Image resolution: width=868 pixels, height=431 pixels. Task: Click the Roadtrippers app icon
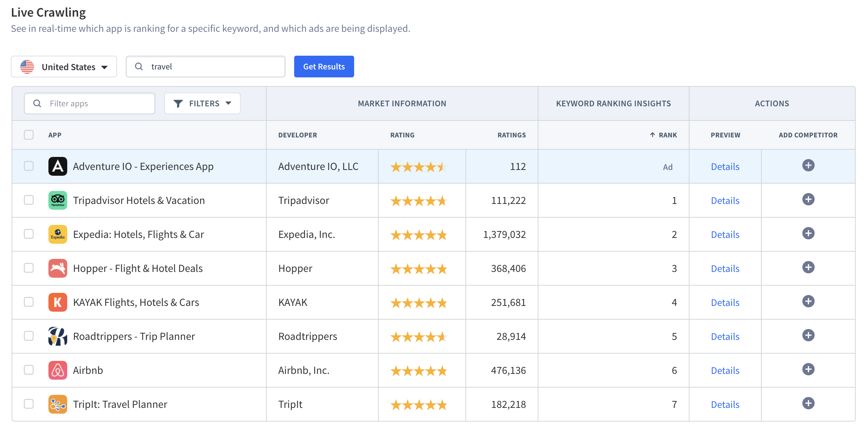pyautogui.click(x=58, y=336)
